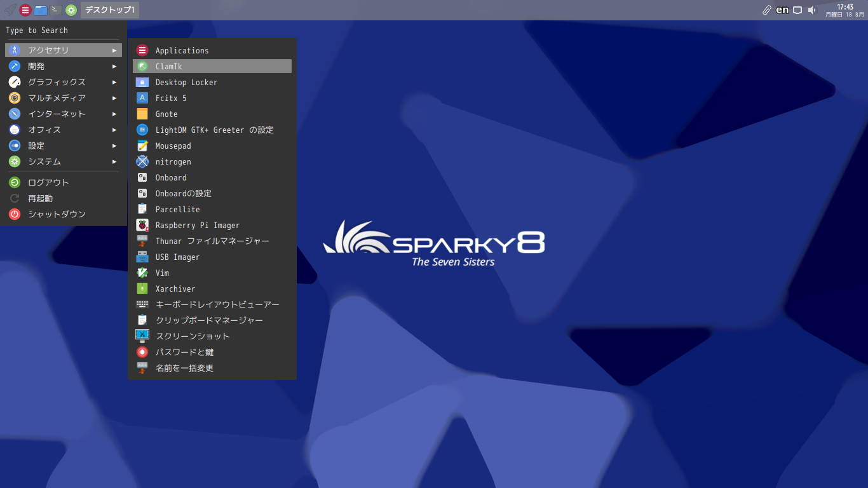Open Parcellite via the paperclip tray icon

tap(765, 10)
